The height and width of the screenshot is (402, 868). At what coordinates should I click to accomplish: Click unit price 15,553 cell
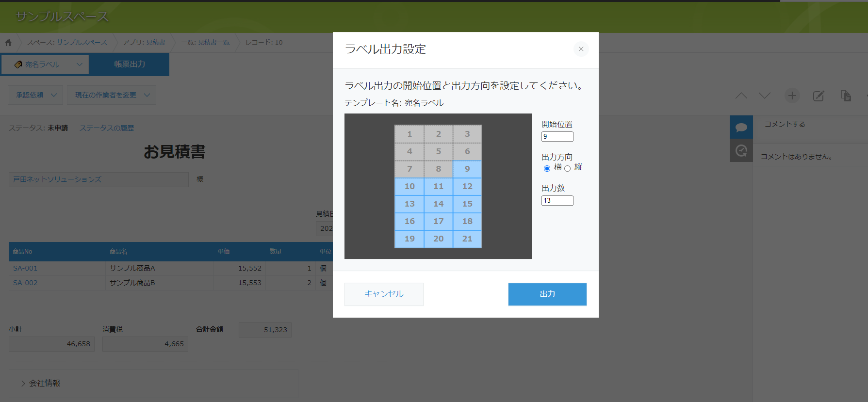tap(240, 283)
